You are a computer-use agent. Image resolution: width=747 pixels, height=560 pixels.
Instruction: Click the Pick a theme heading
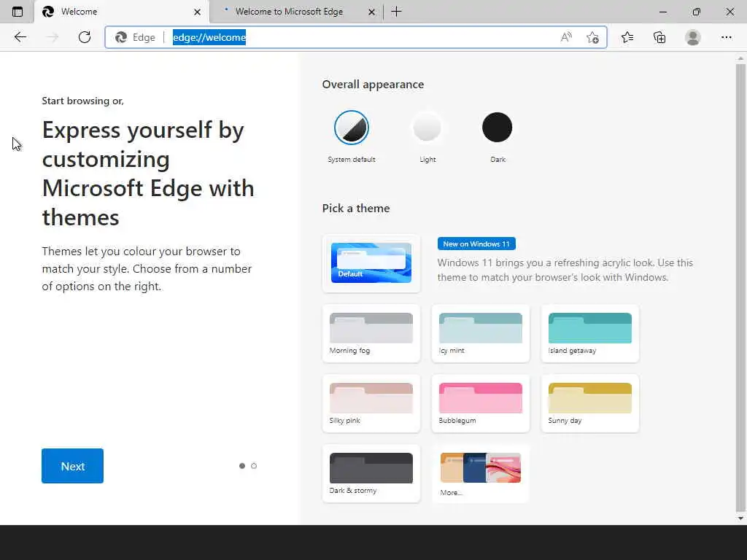356,208
